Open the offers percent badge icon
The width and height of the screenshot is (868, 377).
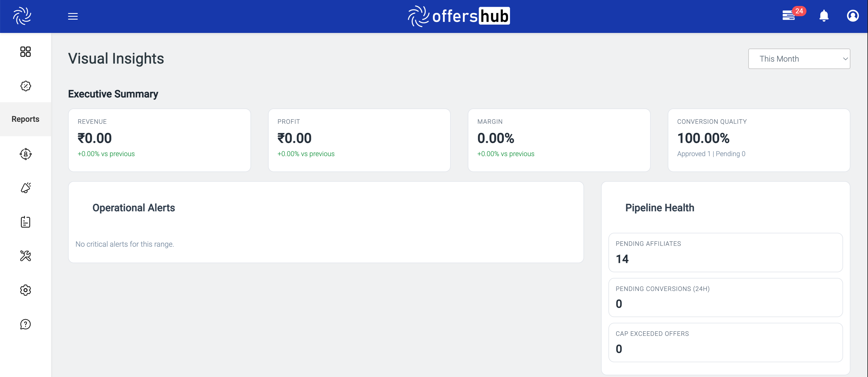[x=25, y=86]
